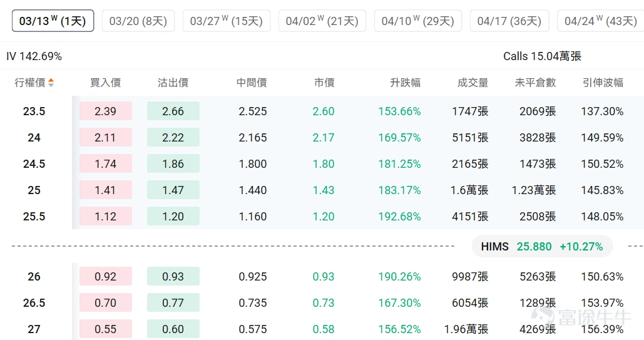
Task: Sort by strike price using 行權價 arrows
Action: [51, 83]
